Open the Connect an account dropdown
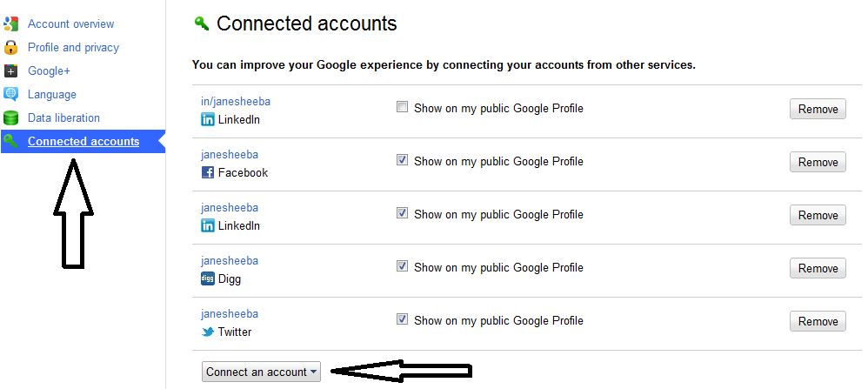Screen dimensions: 868x389 261,372
